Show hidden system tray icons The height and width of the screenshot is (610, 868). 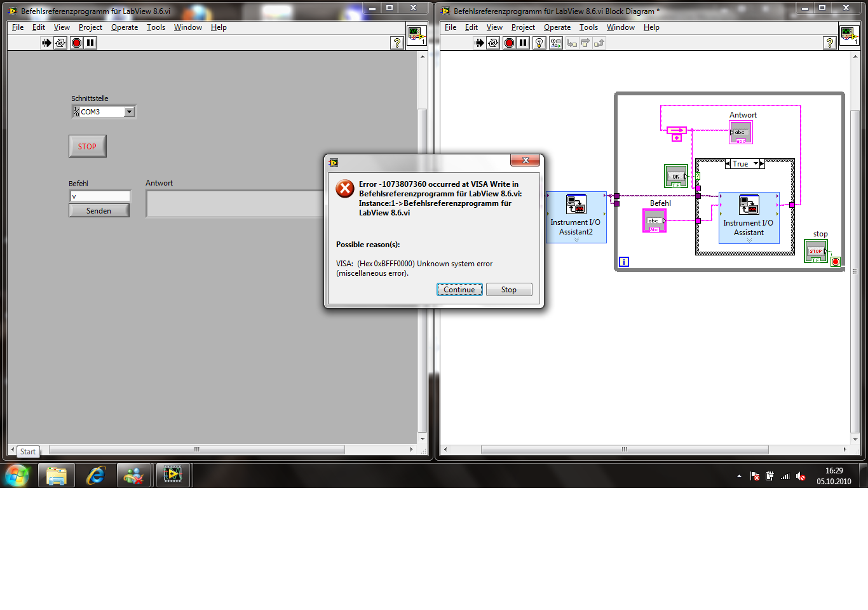739,476
